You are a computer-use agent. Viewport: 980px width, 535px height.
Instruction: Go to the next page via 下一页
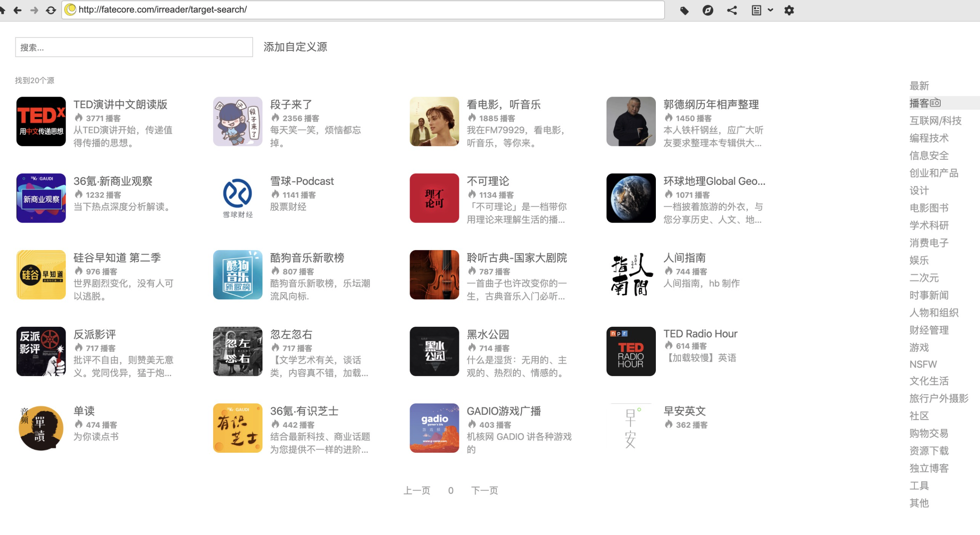[x=485, y=490]
